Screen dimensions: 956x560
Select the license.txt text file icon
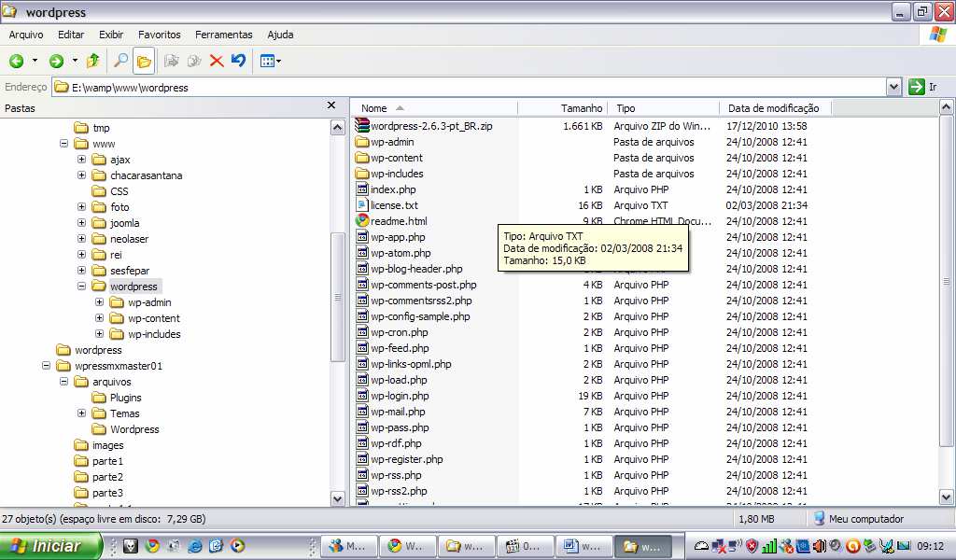(x=362, y=205)
